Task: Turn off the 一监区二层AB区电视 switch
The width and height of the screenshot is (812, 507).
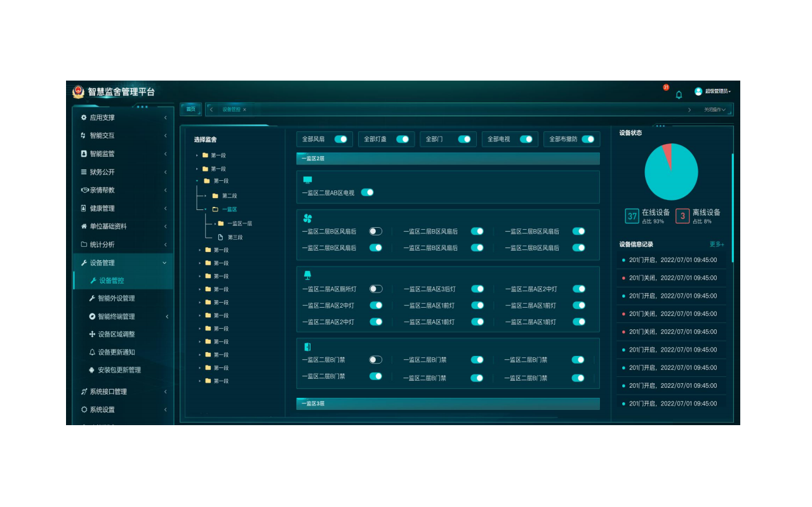Action: (x=367, y=192)
